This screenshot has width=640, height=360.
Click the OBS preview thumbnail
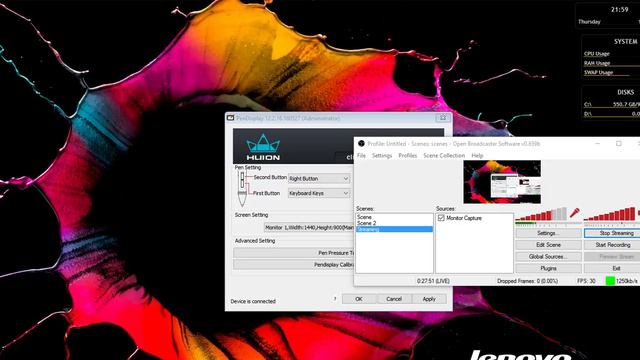[x=502, y=182]
